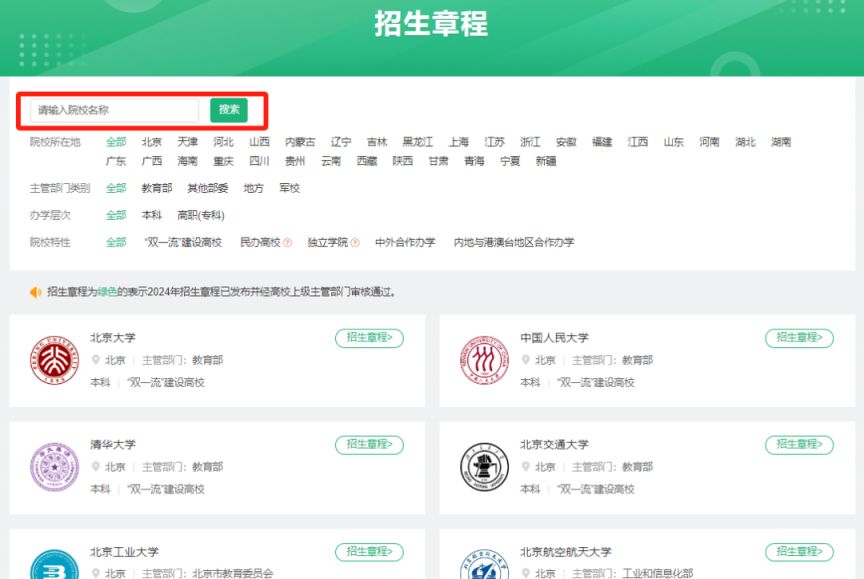Filter location by 北京
Image resolution: width=864 pixels, height=579 pixels.
click(x=152, y=142)
